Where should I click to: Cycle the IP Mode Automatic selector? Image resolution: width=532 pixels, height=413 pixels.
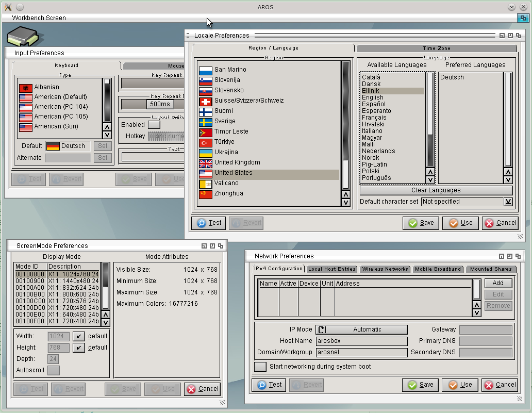pyautogui.click(x=361, y=329)
